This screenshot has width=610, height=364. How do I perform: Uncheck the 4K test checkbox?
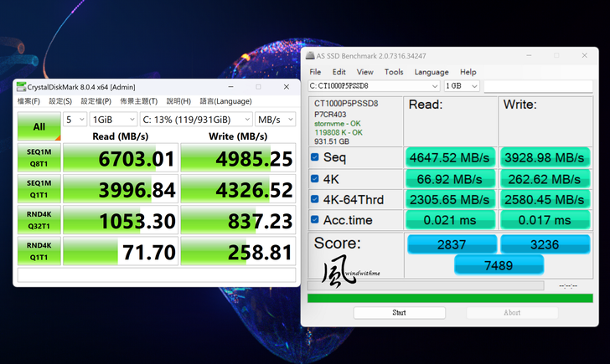tap(315, 178)
